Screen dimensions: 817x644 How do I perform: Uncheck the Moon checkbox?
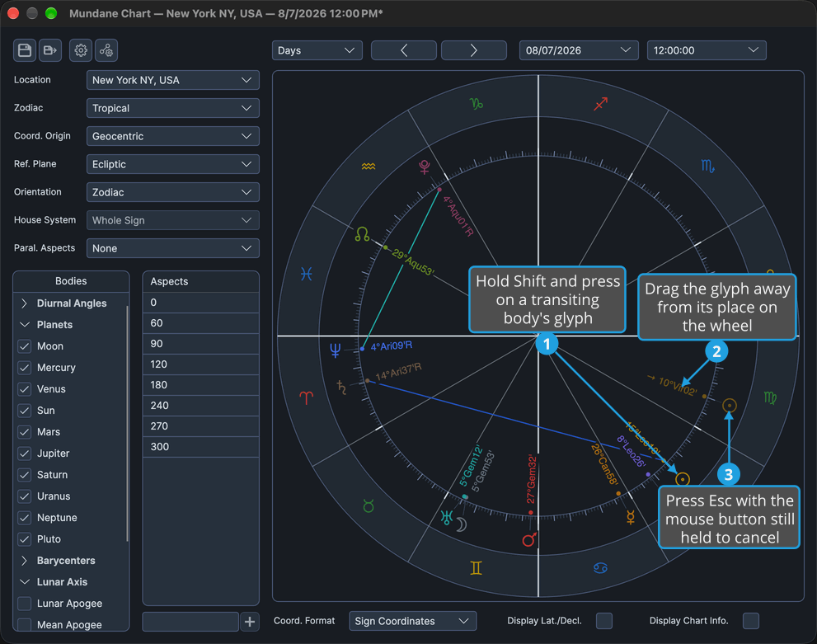[25, 346]
